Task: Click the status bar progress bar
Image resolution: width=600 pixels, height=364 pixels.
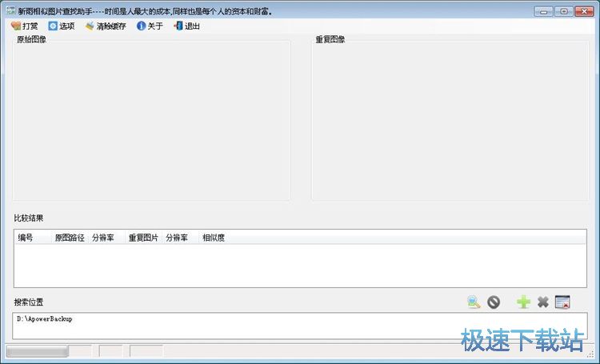Action: 37,351
